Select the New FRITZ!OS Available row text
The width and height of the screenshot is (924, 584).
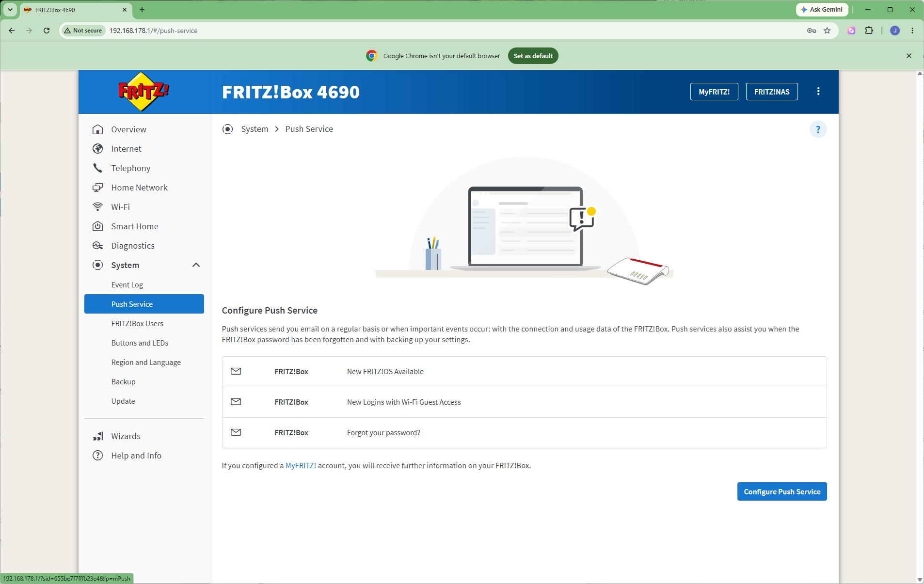385,372
